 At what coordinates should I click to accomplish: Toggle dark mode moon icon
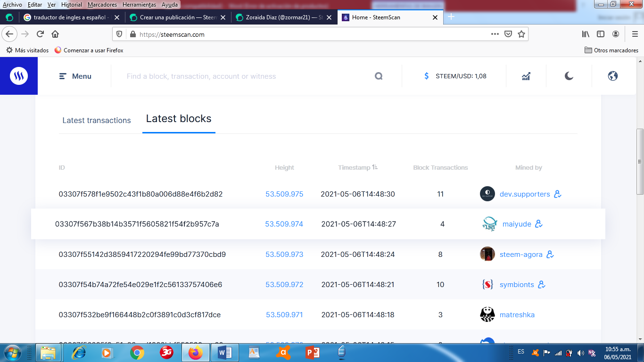569,76
